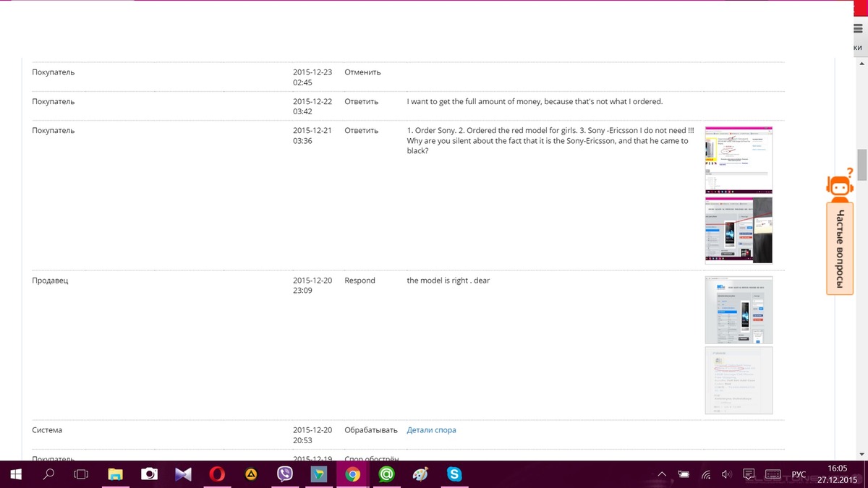Open the Action Center notifications

click(x=749, y=474)
